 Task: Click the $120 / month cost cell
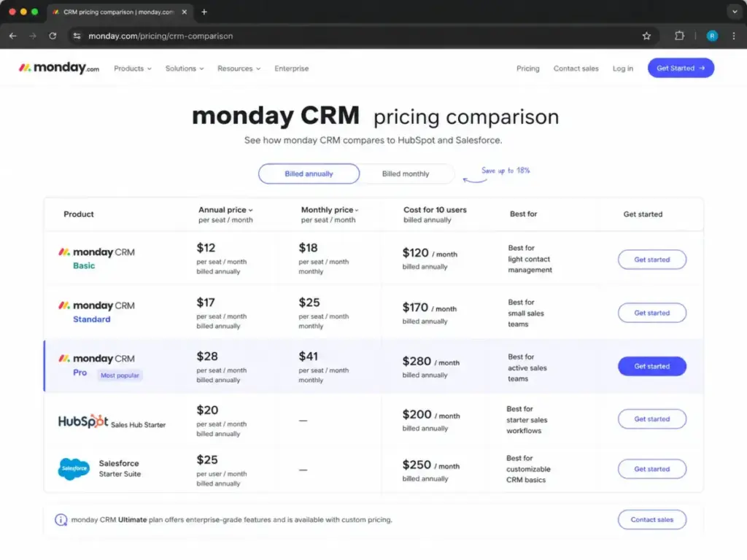(x=430, y=259)
